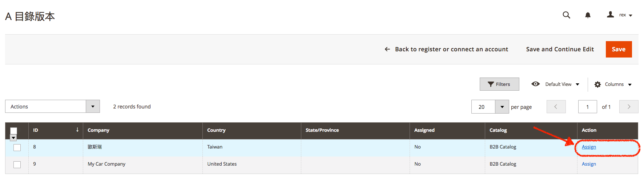Expand the select-all options arrow
Screen dimensions: 644x182
(13, 138)
